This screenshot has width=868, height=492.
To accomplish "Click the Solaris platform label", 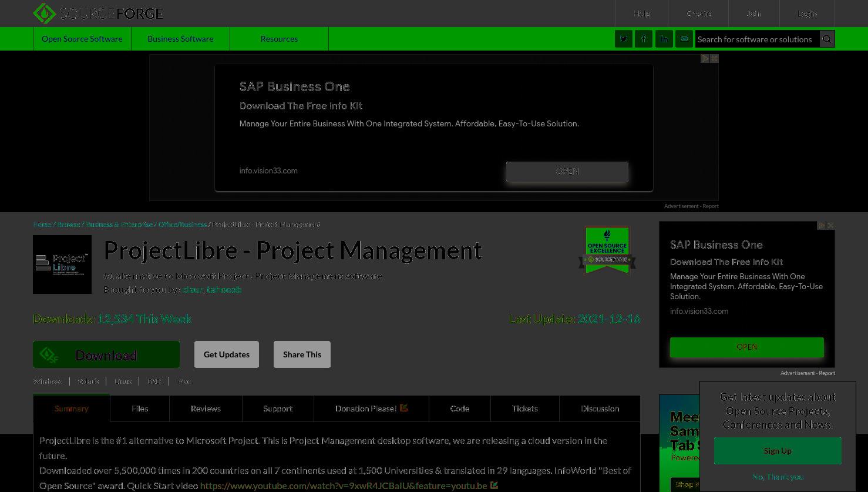I will 88,381.
